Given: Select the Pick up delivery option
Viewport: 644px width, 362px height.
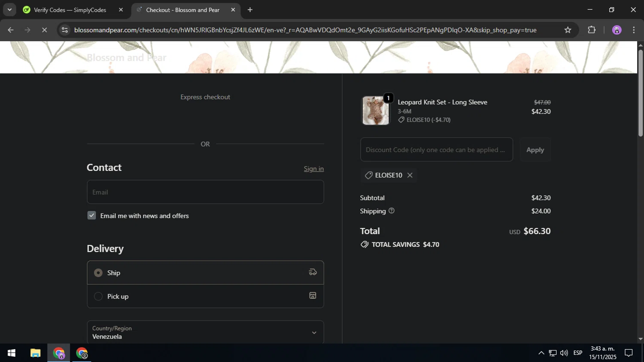Looking at the screenshot, I should tap(205, 296).
